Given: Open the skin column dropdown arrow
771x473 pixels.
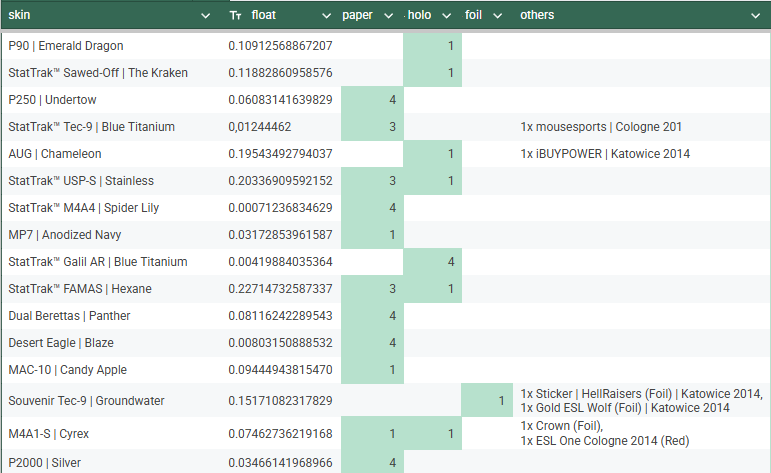Looking at the screenshot, I should pyautogui.click(x=206, y=16).
